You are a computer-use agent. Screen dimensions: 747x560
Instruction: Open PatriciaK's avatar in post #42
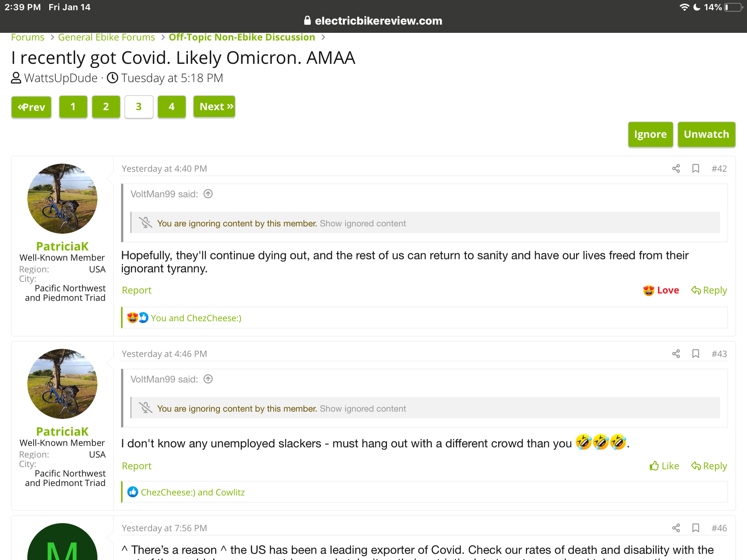(x=62, y=199)
